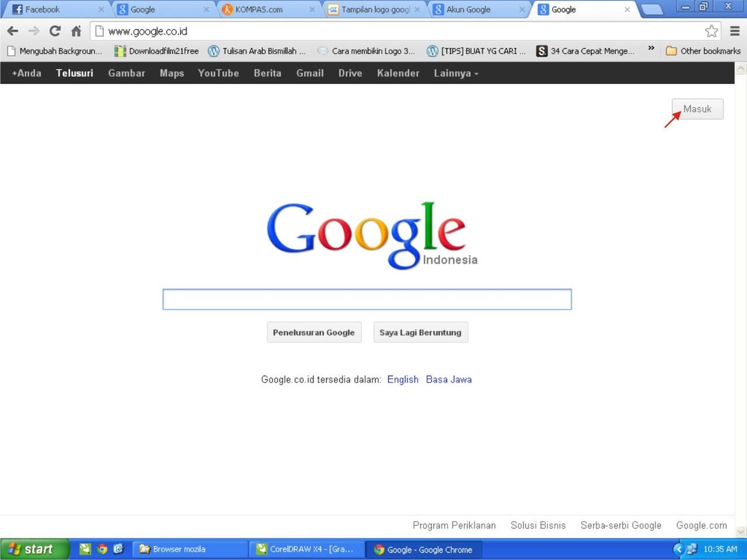Open YouTube in the Google bar
This screenshot has height=560, width=747.
218,73
